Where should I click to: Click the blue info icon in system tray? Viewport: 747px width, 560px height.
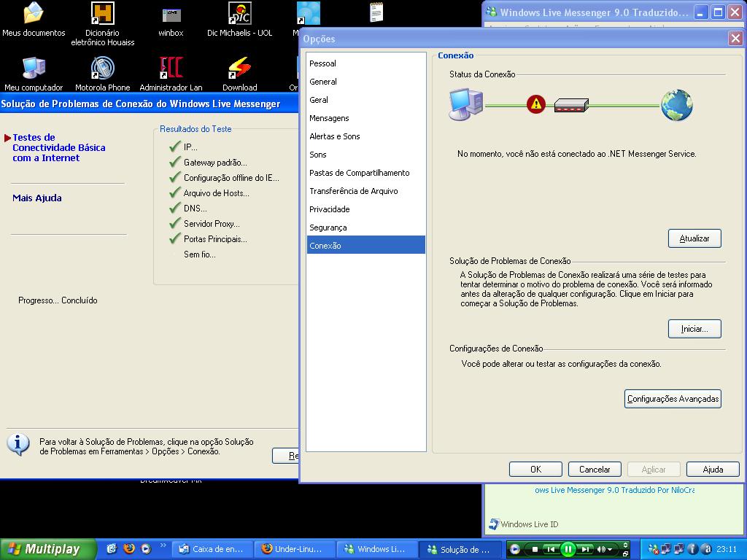693,549
